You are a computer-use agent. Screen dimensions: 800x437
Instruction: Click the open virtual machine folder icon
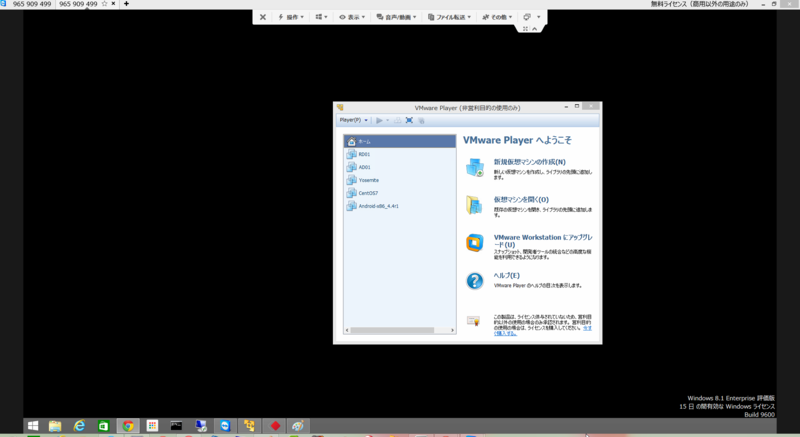pyautogui.click(x=474, y=204)
